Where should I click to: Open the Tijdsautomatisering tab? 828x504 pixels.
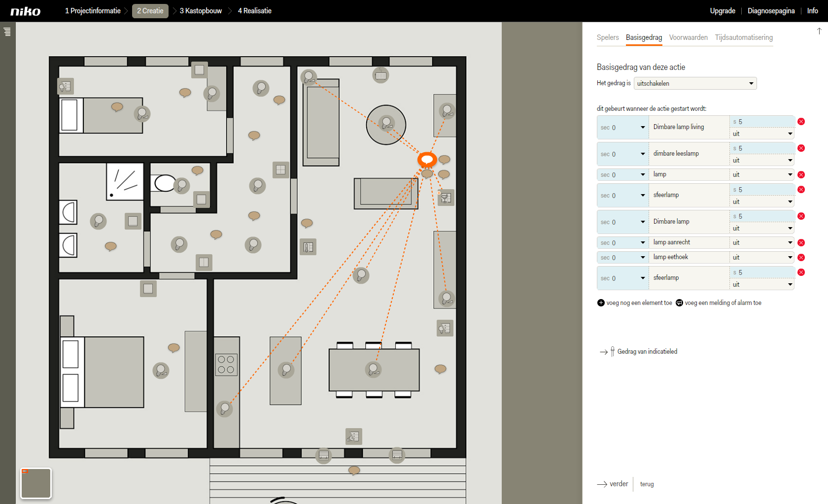[744, 37]
